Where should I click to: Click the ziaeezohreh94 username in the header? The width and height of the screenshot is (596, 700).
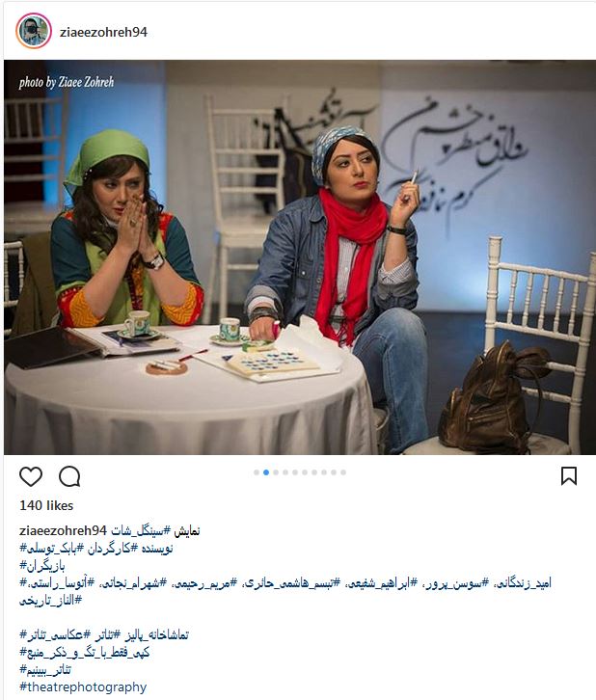[103, 32]
